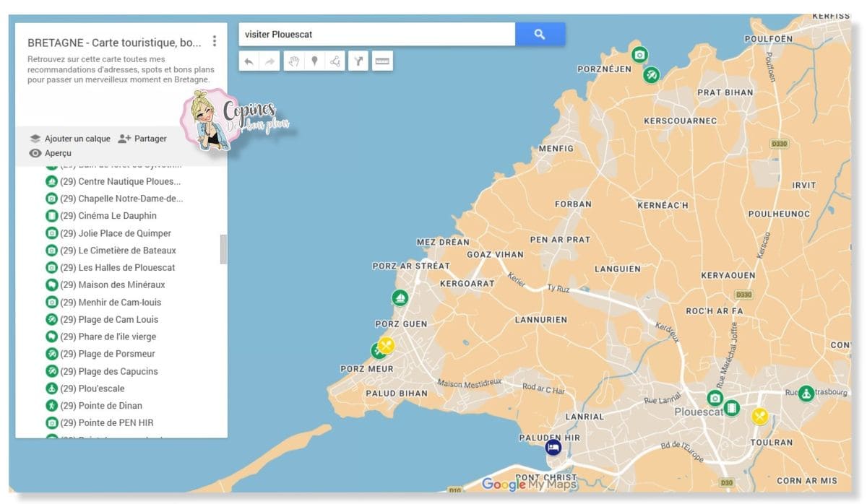Viewport: 867px width, 504px height.
Task: Select the Measure distances ruler tool
Action: 382,61
